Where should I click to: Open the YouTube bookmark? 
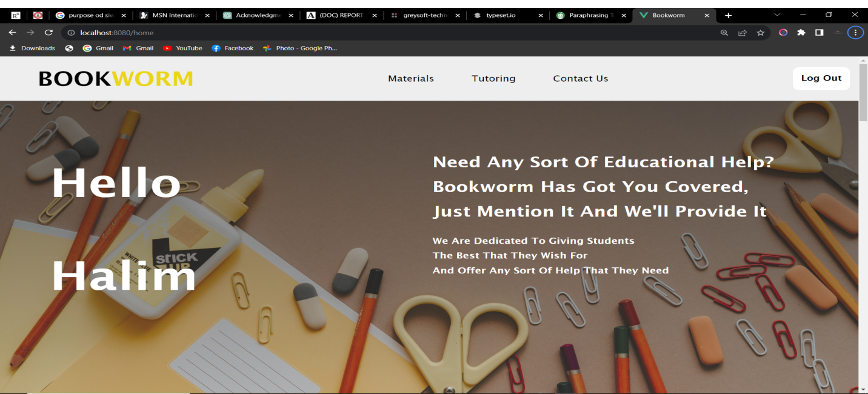pos(182,48)
